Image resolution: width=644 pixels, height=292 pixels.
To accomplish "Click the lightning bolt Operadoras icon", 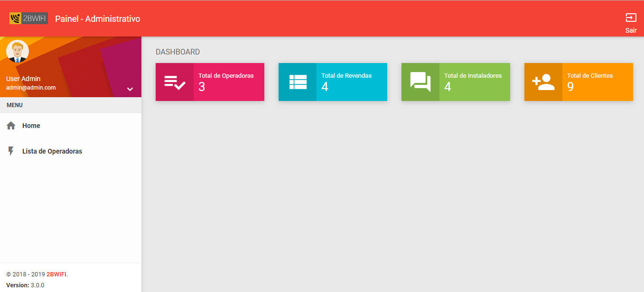I will click(11, 151).
